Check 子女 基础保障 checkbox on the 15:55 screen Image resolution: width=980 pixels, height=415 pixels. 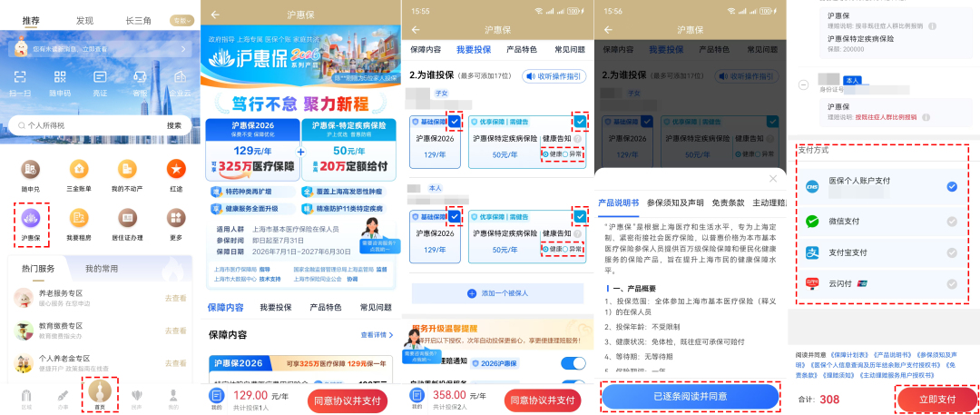click(454, 122)
